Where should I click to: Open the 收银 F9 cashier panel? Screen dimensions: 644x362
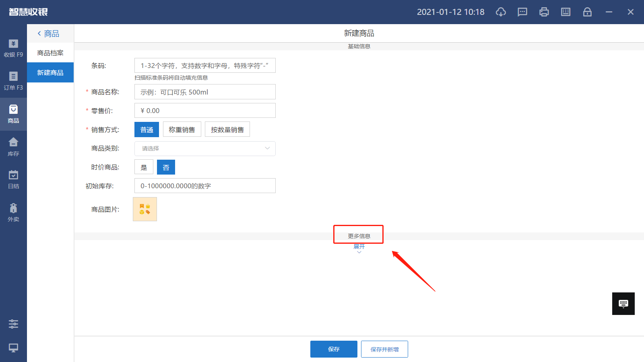pyautogui.click(x=13, y=48)
